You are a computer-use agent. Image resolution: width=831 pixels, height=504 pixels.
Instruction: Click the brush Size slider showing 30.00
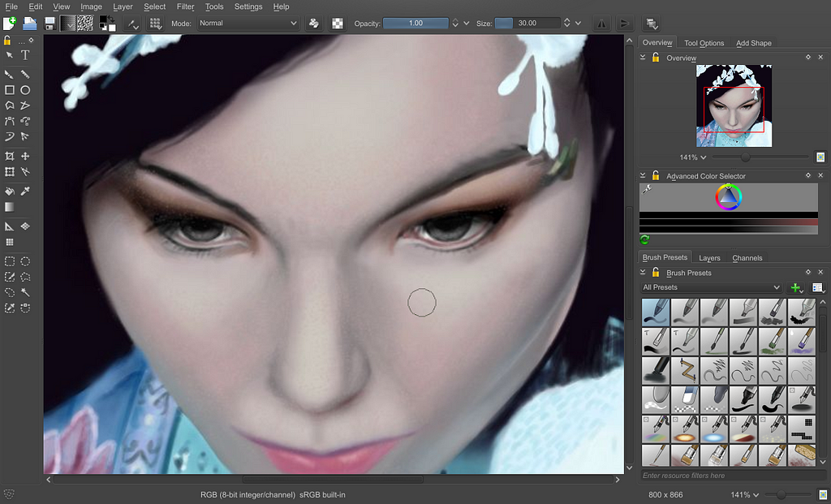(x=527, y=24)
